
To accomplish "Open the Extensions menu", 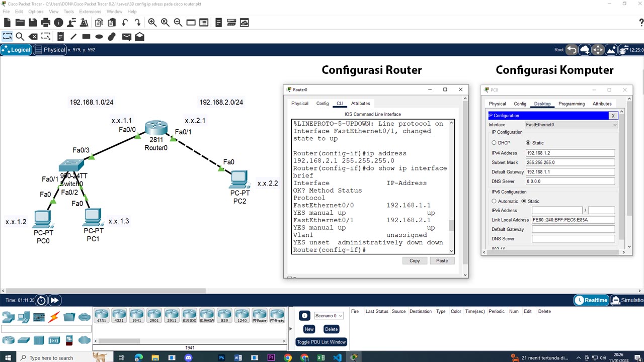I will 90,12.
